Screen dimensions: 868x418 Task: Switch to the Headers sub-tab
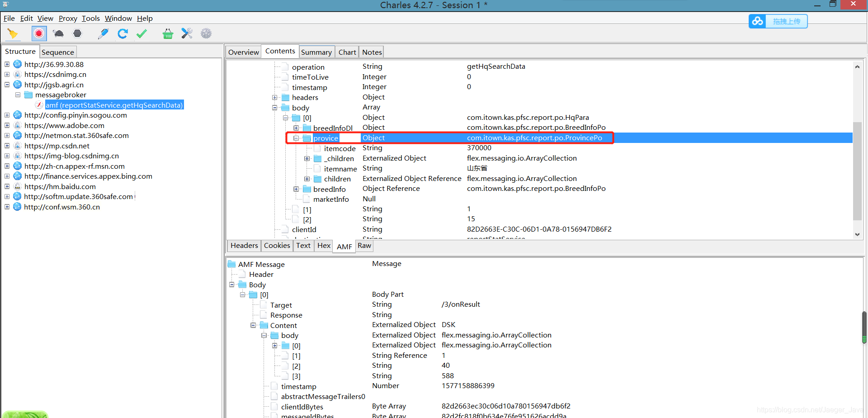coord(244,246)
